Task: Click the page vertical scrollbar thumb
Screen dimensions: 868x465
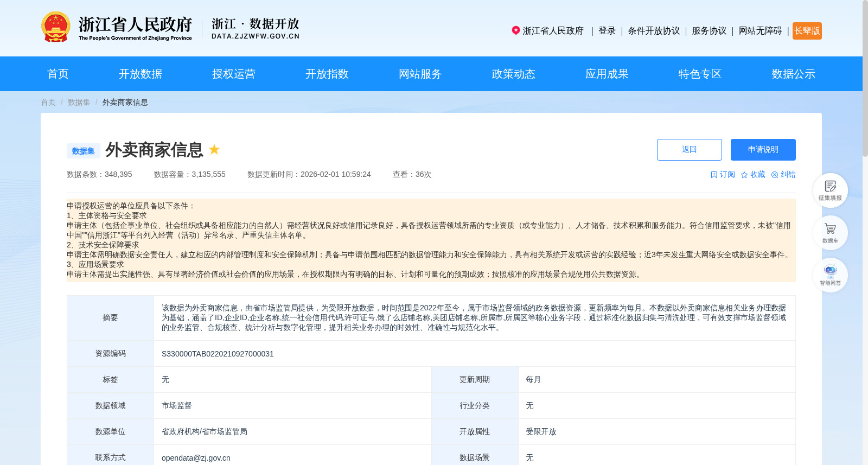Action: coord(865,79)
